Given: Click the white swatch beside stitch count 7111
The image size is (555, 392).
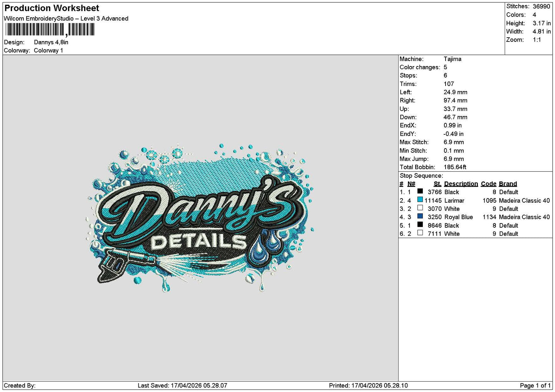Looking at the screenshot, I should pos(420,233).
